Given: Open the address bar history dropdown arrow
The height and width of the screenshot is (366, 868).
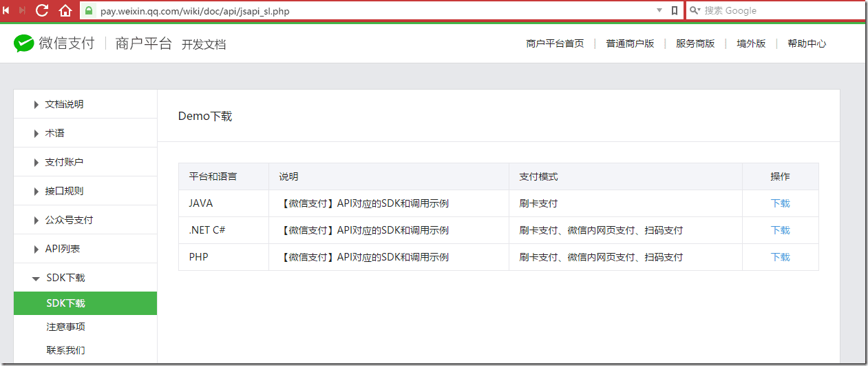Looking at the screenshot, I should pyautogui.click(x=659, y=10).
